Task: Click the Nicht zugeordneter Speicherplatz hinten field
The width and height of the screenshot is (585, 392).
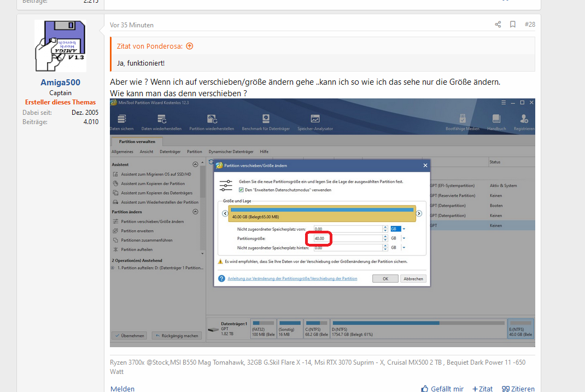Action: click(x=348, y=248)
